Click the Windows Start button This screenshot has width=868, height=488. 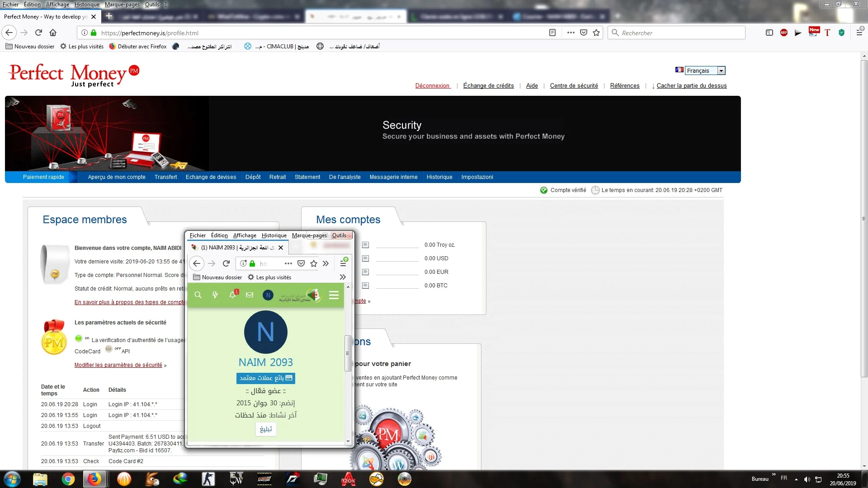point(12,479)
